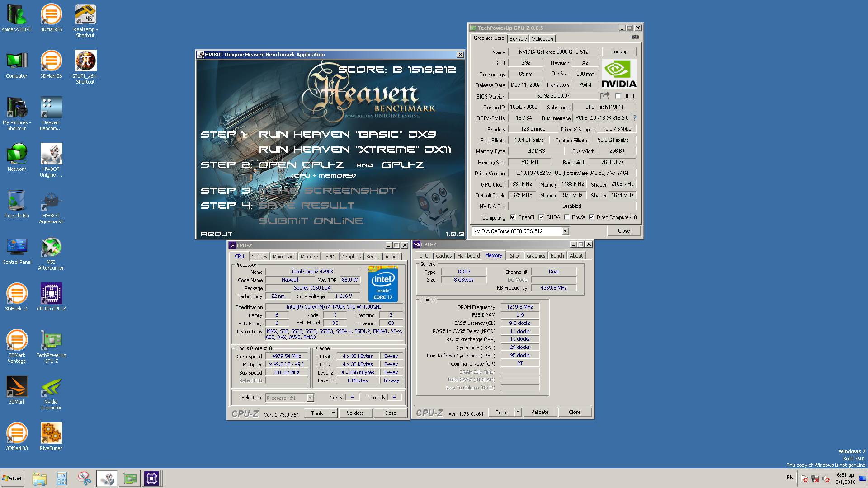Screen dimensions: 868x488
Task: Click Run Heaven "Xtreme" DX11
Action: click(355, 150)
